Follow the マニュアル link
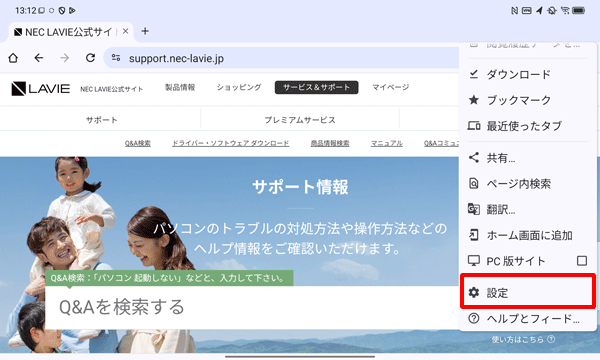The height and width of the screenshot is (360, 600). pyautogui.click(x=386, y=143)
